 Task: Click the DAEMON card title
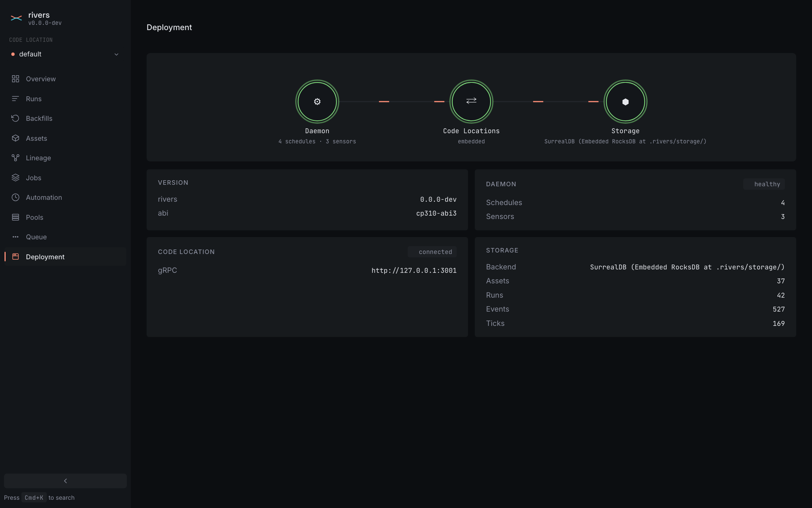pos(501,184)
